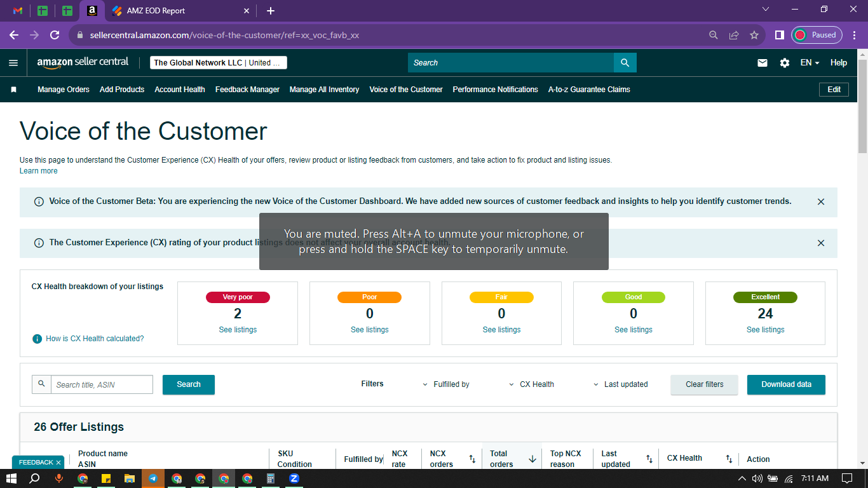Click the magnifier icon beside the title search field

click(x=42, y=384)
